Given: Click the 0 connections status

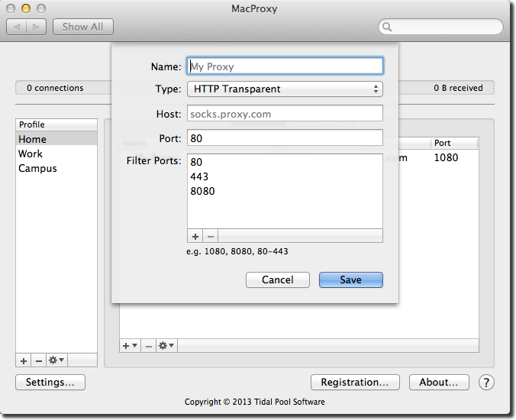Looking at the screenshot, I should click(x=55, y=88).
